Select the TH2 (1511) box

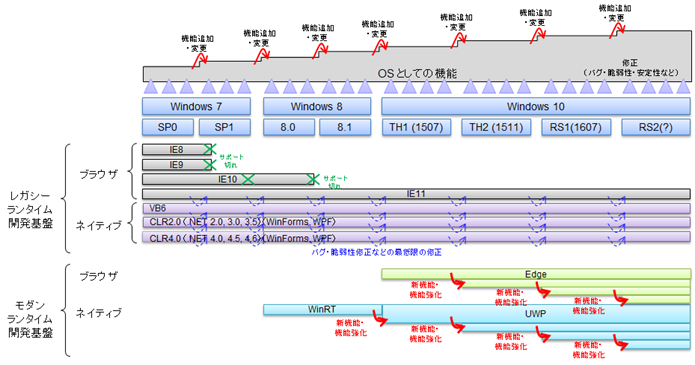tap(496, 127)
